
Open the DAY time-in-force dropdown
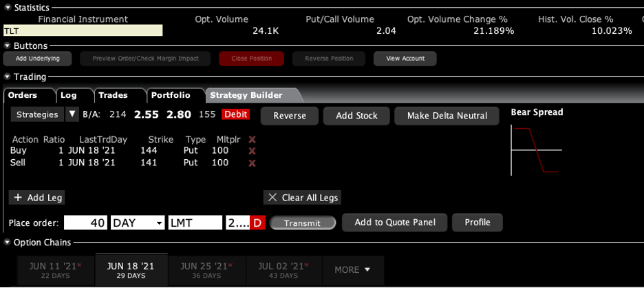coord(159,223)
